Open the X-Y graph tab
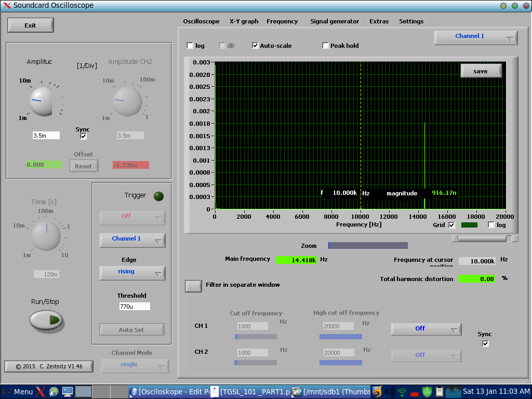The image size is (532, 399). coord(244,21)
